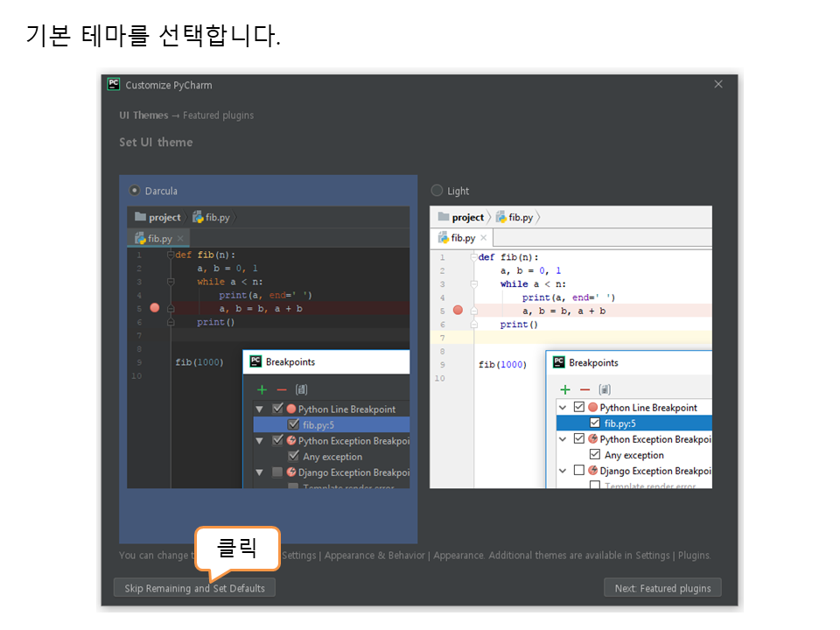840x630 pixels.
Task: Toggle Any exception checkbox in Darcula preview
Action: click(294, 457)
